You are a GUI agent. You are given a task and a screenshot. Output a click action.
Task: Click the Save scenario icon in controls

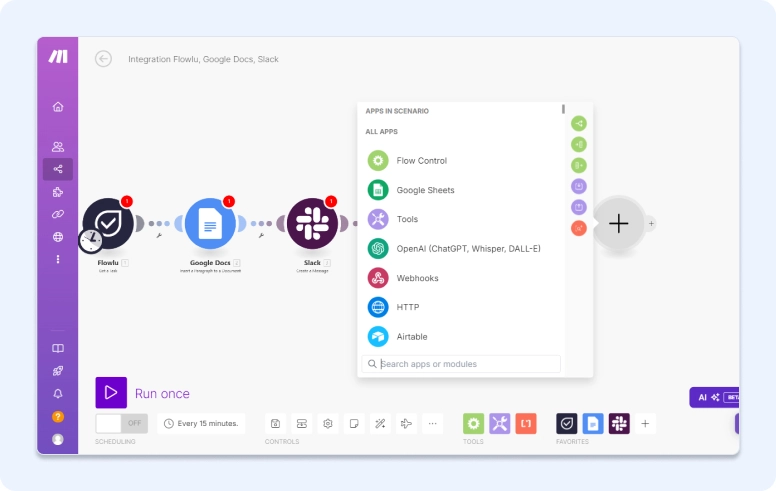[x=276, y=424]
